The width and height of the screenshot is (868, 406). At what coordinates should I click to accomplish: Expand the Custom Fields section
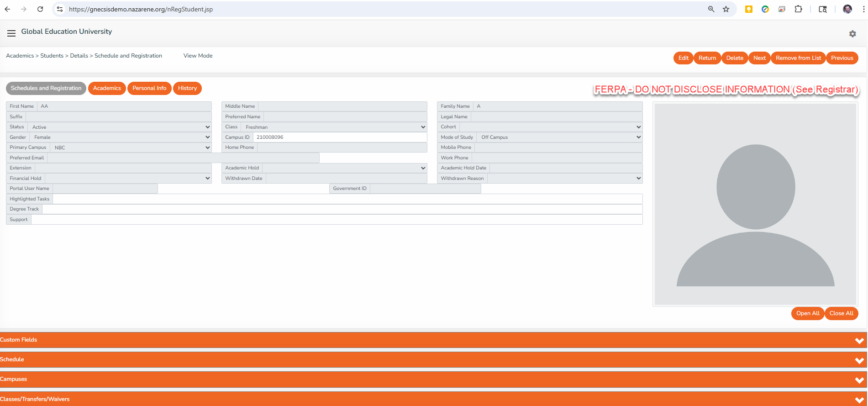pyautogui.click(x=433, y=340)
